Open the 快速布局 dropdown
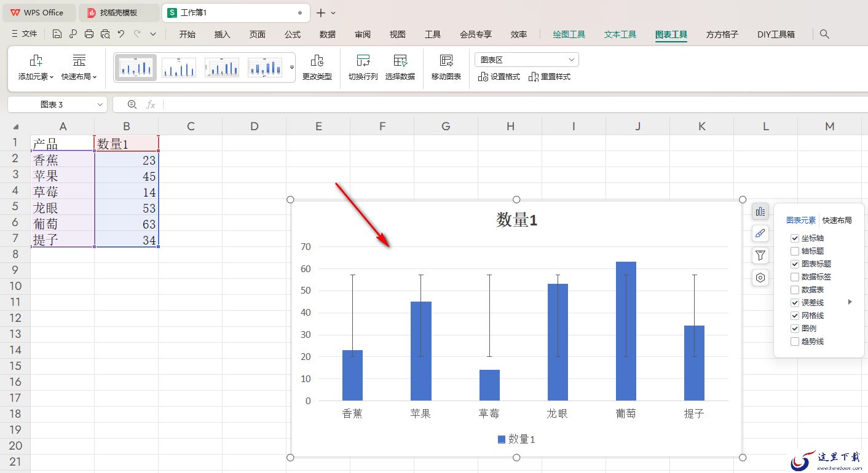The height and width of the screenshot is (473, 868). click(x=79, y=68)
